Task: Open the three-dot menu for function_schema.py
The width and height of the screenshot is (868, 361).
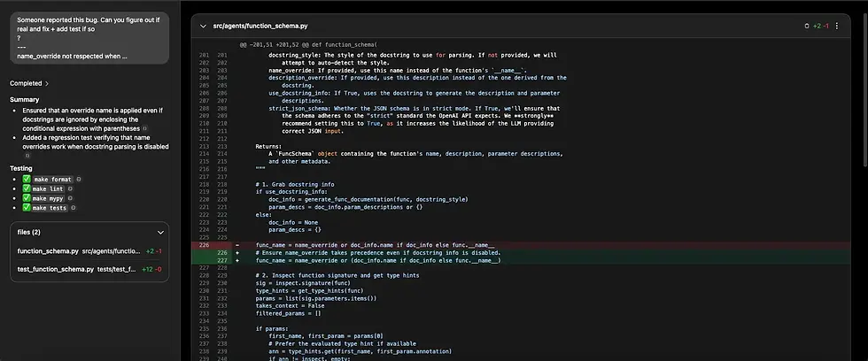Action: (x=836, y=26)
